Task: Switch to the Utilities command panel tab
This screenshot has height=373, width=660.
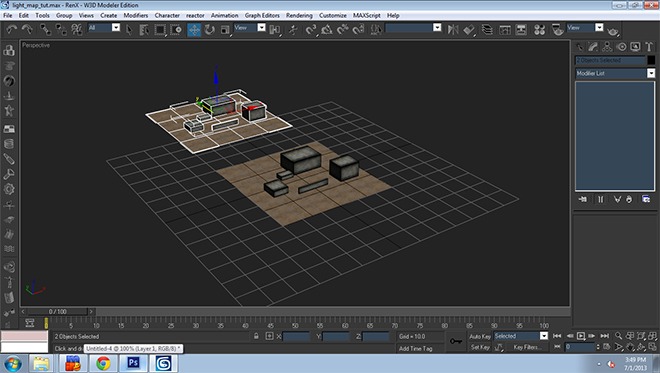Action: [x=649, y=47]
